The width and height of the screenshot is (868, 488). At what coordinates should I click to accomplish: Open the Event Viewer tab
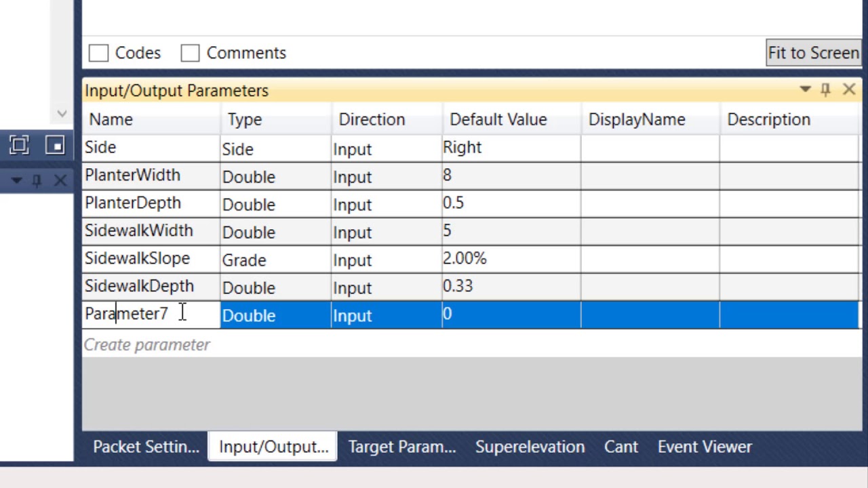coord(705,447)
